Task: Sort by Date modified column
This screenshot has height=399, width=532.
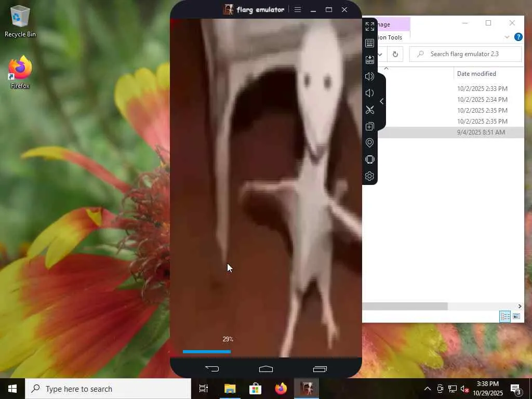Action: click(x=476, y=74)
